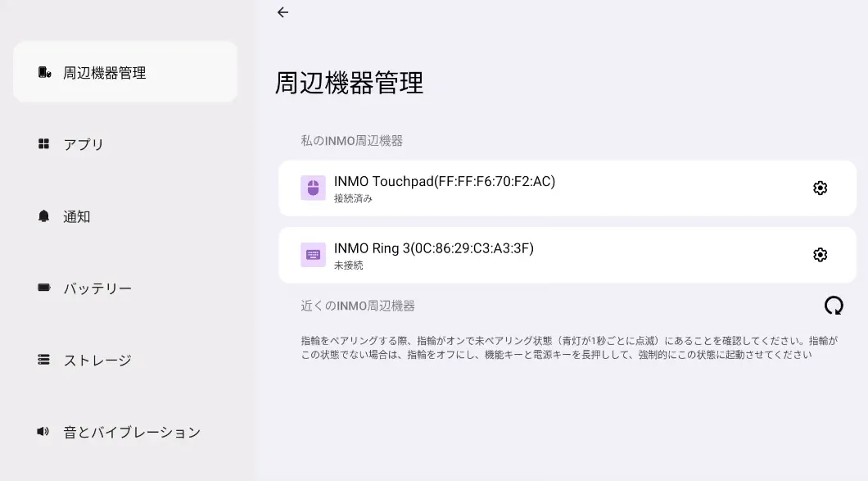Click the 私のINMO周辺機器 section header

351,141
